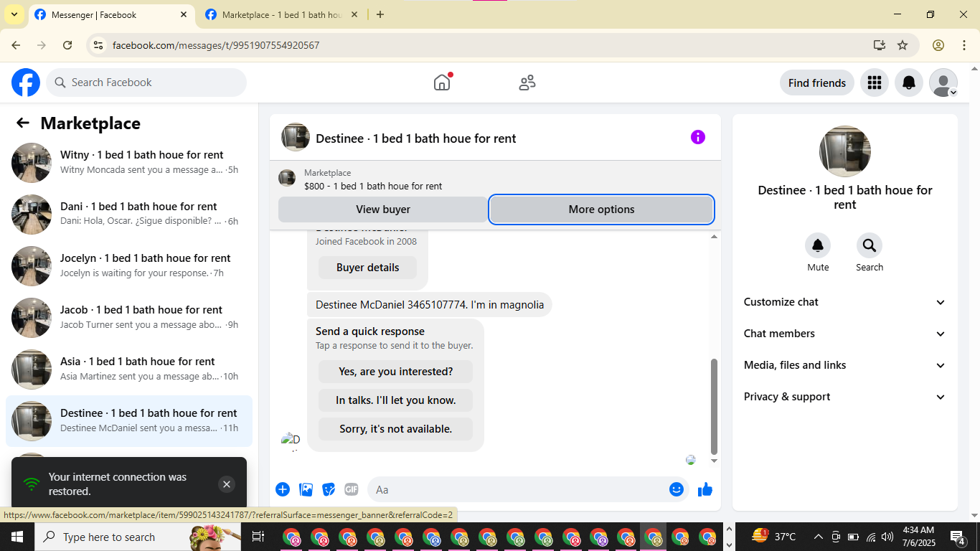Image resolution: width=980 pixels, height=551 pixels.
Task: Open conversation information purple icon
Action: (x=697, y=137)
